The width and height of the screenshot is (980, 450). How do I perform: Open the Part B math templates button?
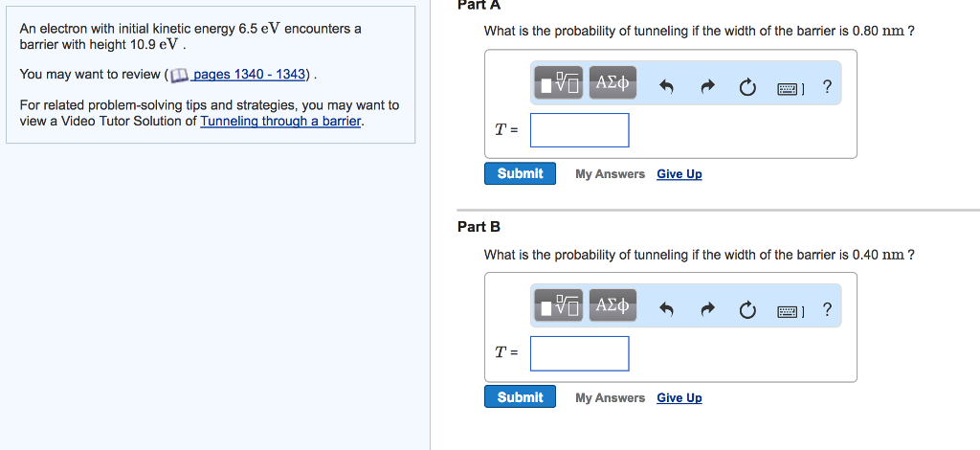559,306
